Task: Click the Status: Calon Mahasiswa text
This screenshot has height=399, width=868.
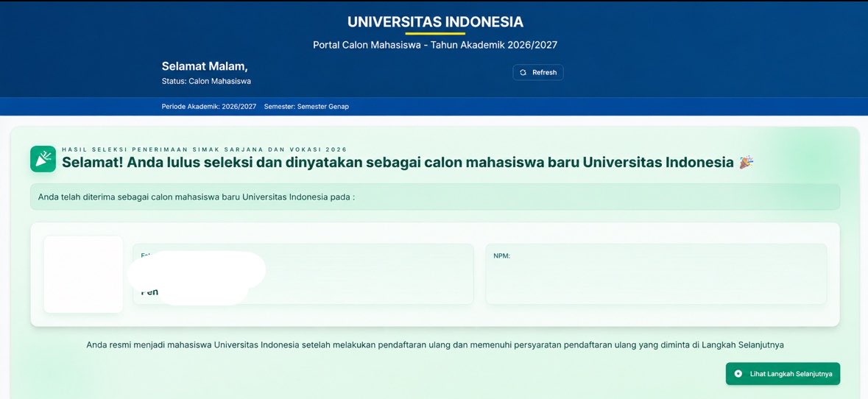Action: [206, 82]
